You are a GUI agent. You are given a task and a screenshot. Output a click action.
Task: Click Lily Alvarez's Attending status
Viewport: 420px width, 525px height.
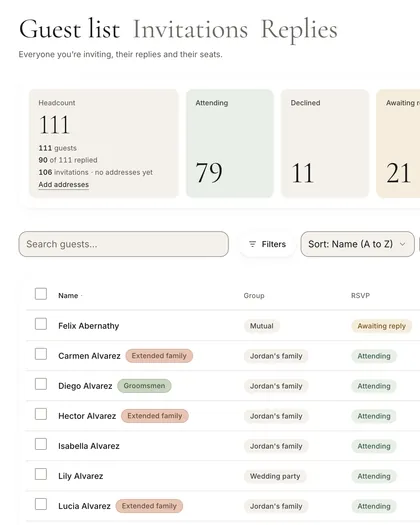click(x=374, y=476)
